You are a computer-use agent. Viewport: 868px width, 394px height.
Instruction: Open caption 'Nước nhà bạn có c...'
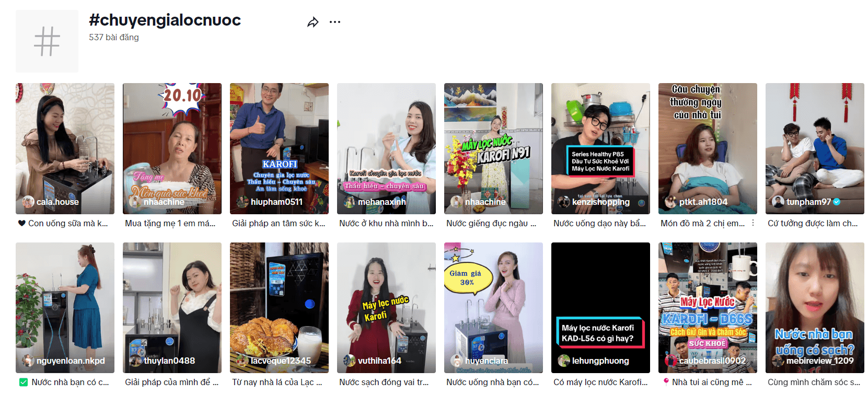tap(64, 382)
